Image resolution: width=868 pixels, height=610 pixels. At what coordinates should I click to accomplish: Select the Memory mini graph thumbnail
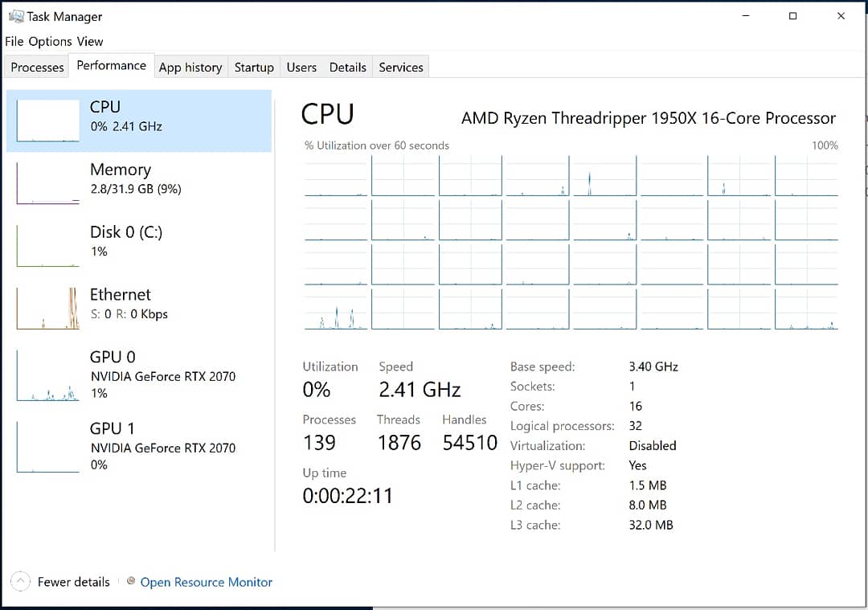tap(48, 183)
